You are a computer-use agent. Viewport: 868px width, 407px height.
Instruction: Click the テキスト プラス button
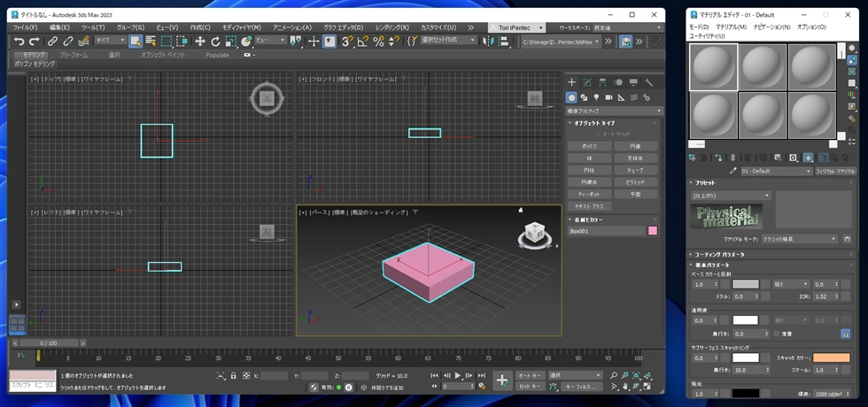pyautogui.click(x=590, y=206)
